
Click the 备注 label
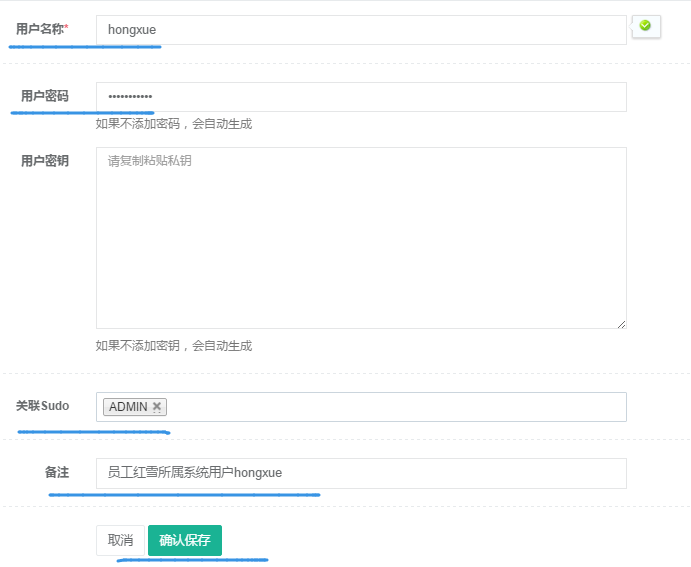pos(57,472)
